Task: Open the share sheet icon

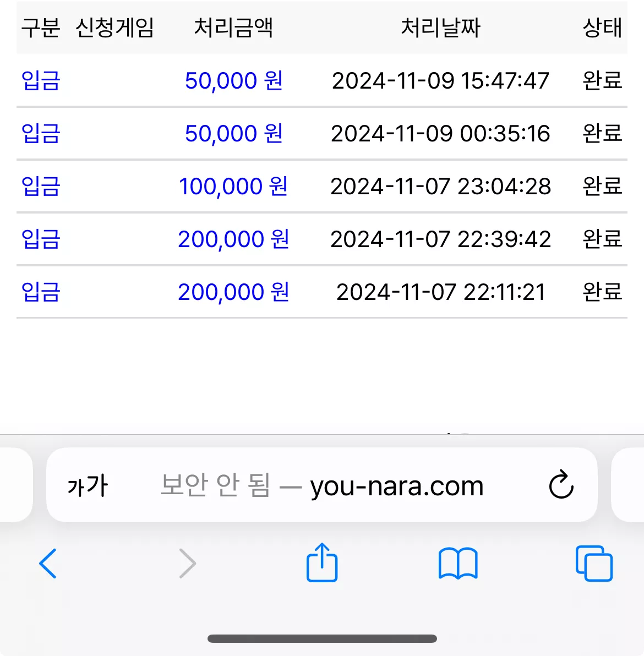Action: [x=322, y=562]
